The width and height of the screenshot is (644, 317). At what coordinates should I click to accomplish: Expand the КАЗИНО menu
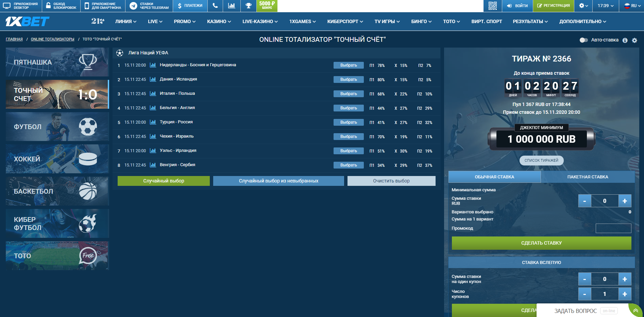pyautogui.click(x=219, y=21)
